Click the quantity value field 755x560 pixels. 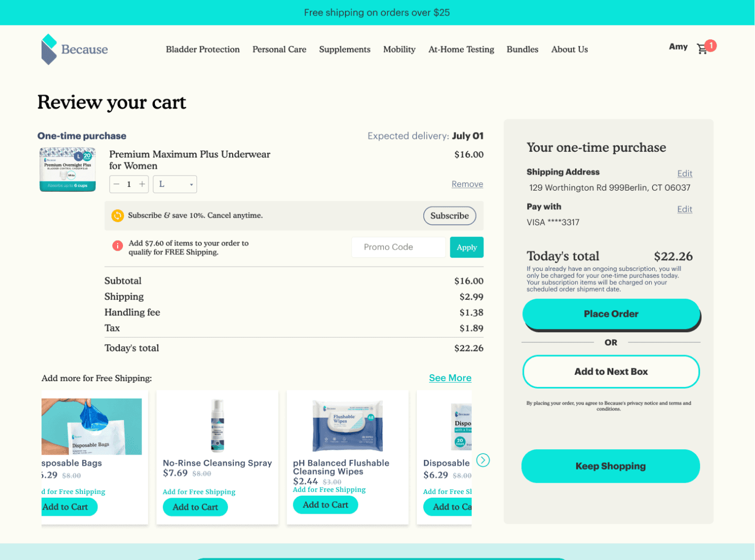point(129,184)
